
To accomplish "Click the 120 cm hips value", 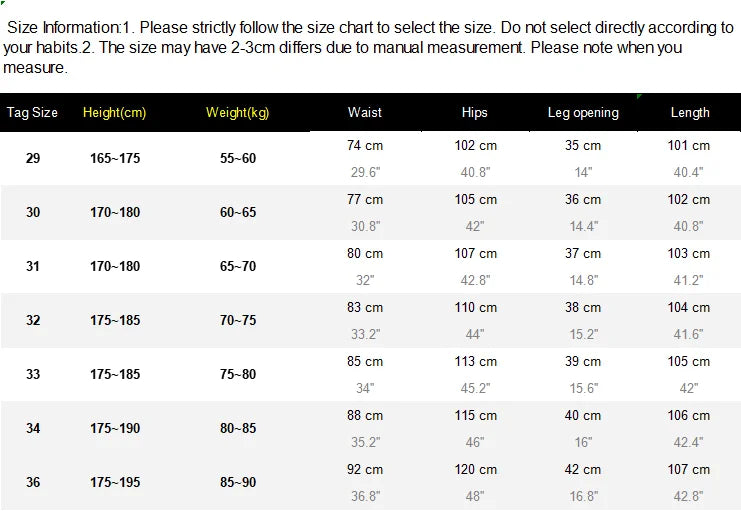I will (475, 470).
